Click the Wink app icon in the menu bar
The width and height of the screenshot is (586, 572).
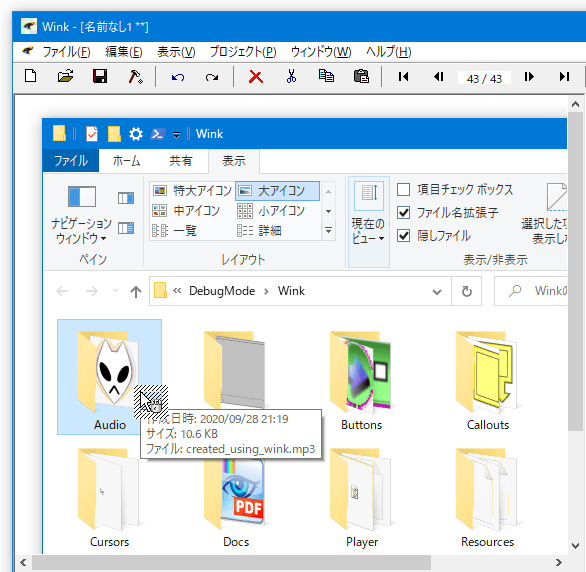(27, 51)
